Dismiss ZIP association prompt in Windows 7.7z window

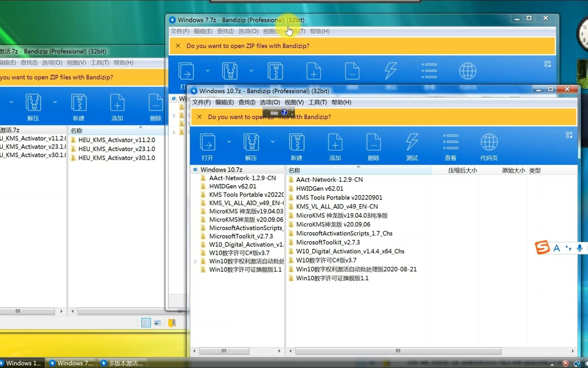[178, 46]
